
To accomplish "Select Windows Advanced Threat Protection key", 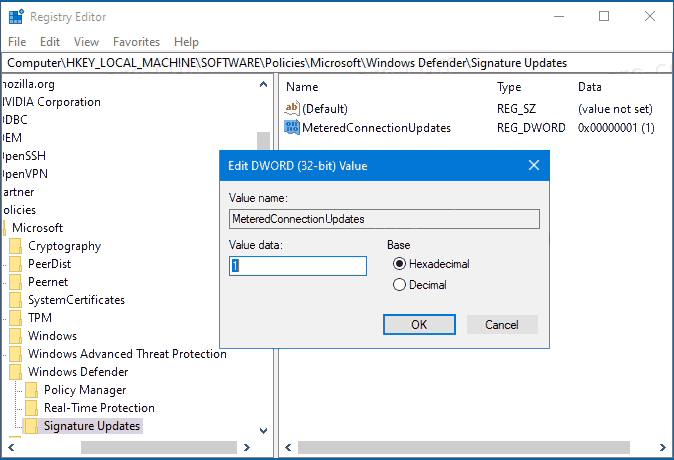I will [x=127, y=354].
